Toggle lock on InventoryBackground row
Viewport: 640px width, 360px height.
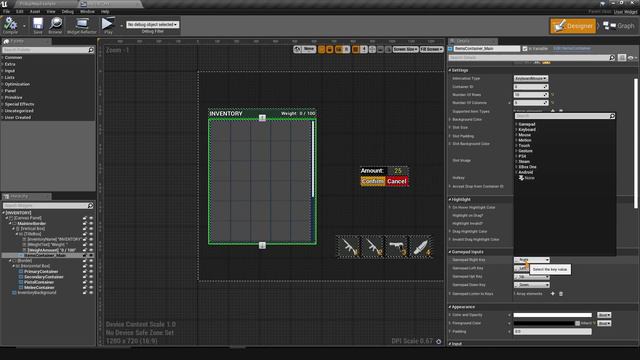coord(85,293)
